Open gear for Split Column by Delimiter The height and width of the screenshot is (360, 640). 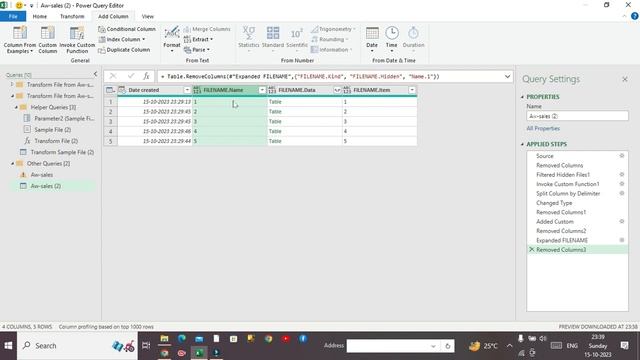point(622,193)
